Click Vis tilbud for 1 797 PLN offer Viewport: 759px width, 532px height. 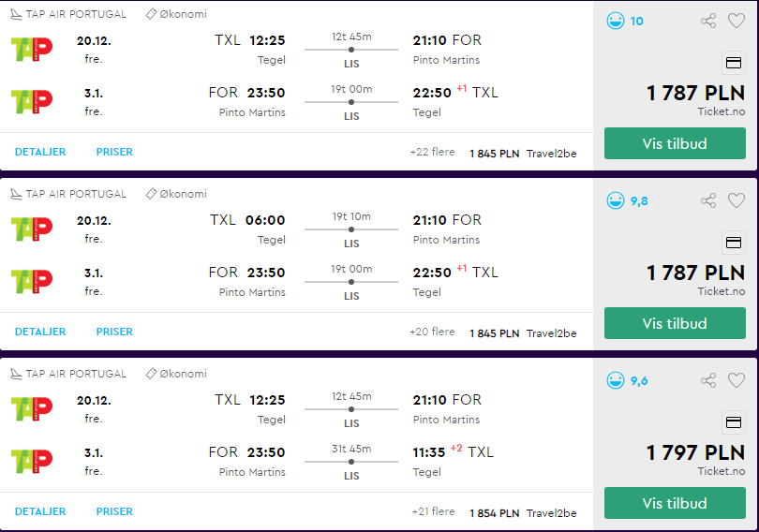(x=675, y=504)
